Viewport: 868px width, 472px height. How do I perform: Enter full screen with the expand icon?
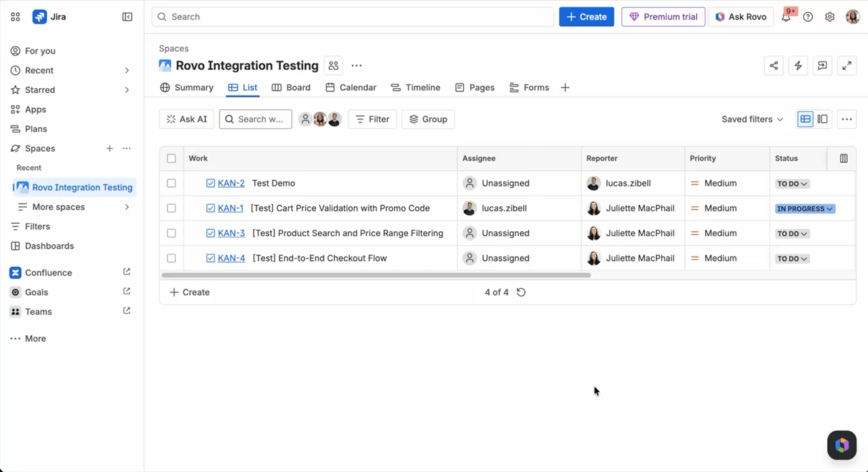click(x=846, y=66)
